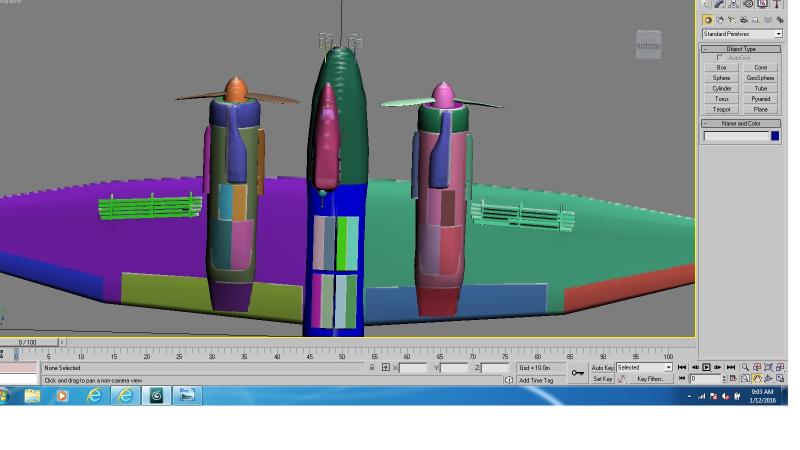Click the X coordinate field
This screenshot has height=450, width=800.
click(413, 368)
